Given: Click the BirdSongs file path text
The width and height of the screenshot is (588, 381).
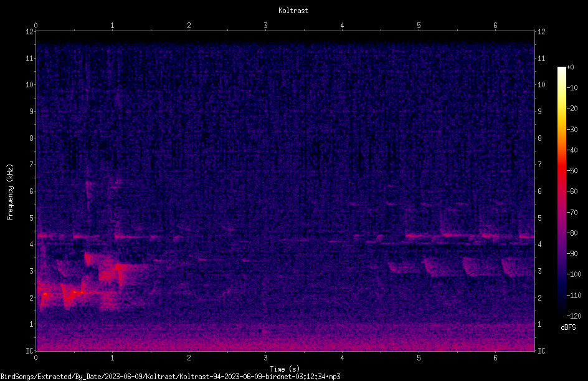Looking at the screenshot, I should (170, 377).
